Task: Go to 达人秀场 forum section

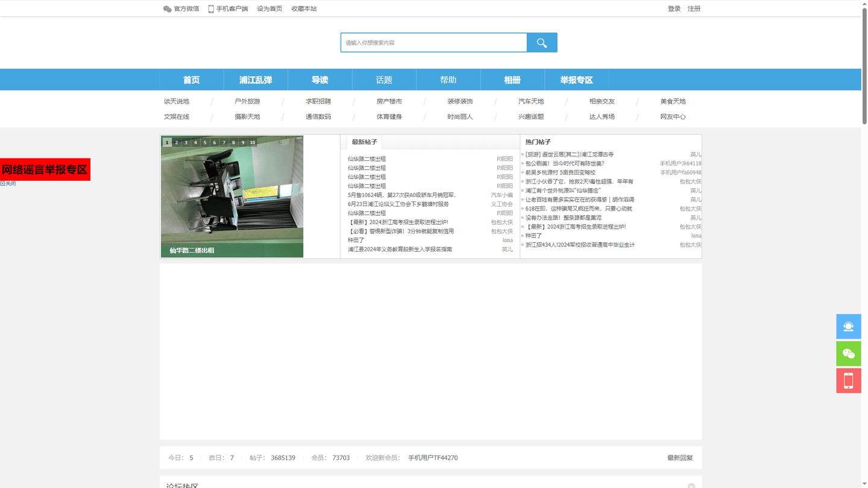Action: [602, 117]
